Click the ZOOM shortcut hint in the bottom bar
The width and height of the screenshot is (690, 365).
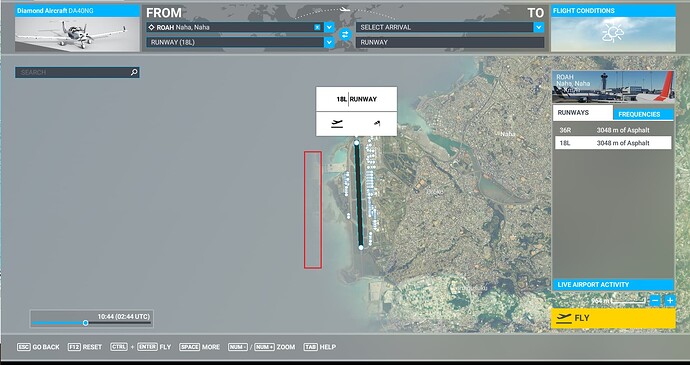point(261,347)
